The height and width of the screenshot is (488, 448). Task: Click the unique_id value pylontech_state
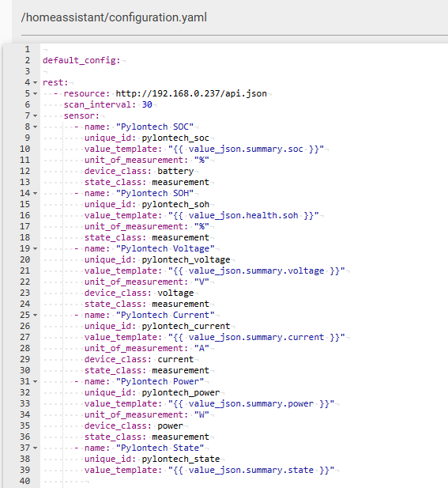(x=181, y=459)
